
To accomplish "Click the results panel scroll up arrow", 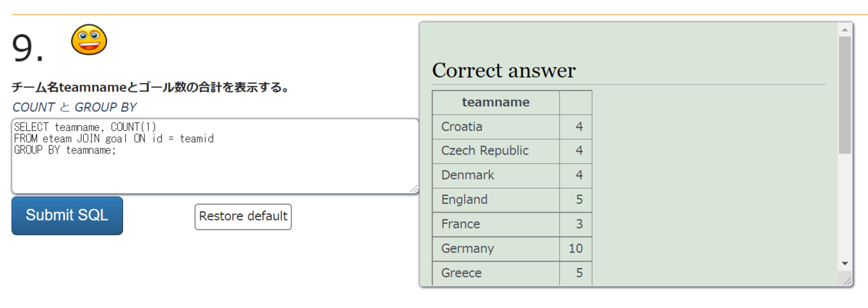I will pyautogui.click(x=844, y=30).
